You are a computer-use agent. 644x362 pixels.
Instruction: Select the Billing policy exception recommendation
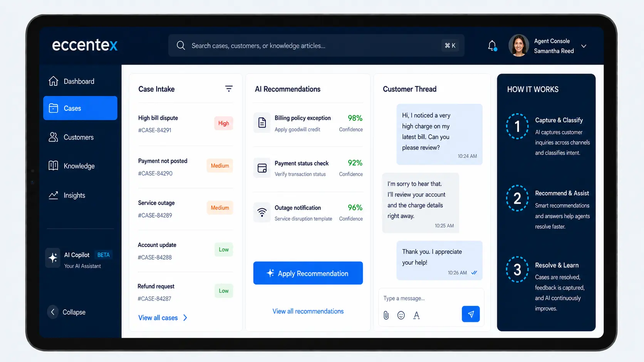(x=308, y=123)
